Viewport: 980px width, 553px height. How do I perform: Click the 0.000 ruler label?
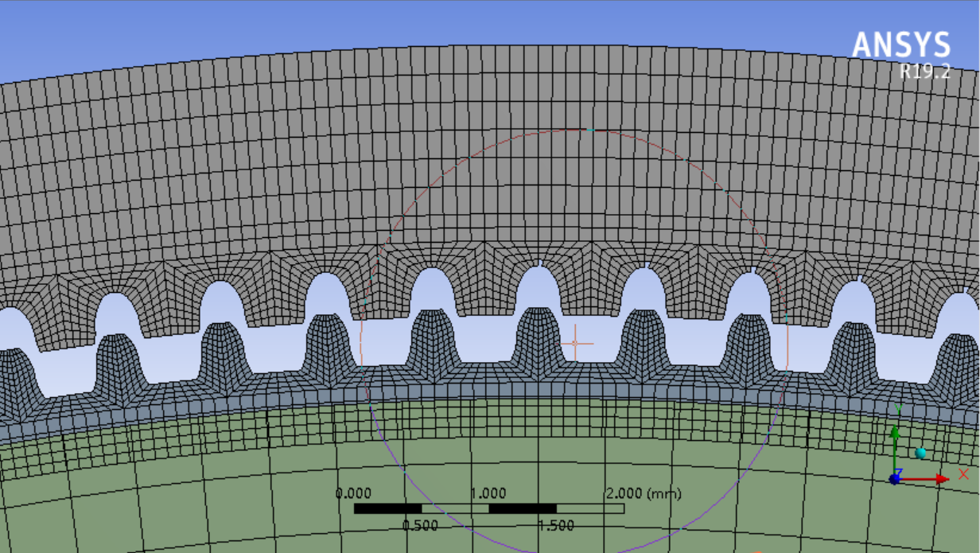click(x=353, y=494)
